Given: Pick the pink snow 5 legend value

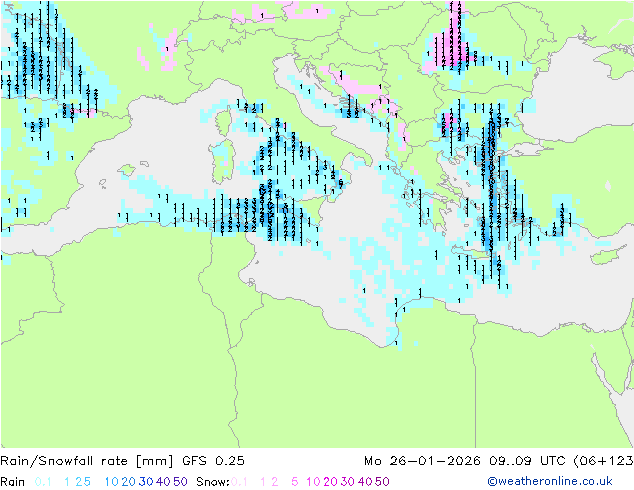Looking at the screenshot, I should point(295,482).
